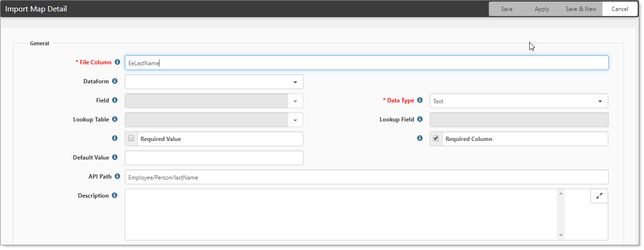
Task: Click the Default Value input field
Action: [214, 158]
